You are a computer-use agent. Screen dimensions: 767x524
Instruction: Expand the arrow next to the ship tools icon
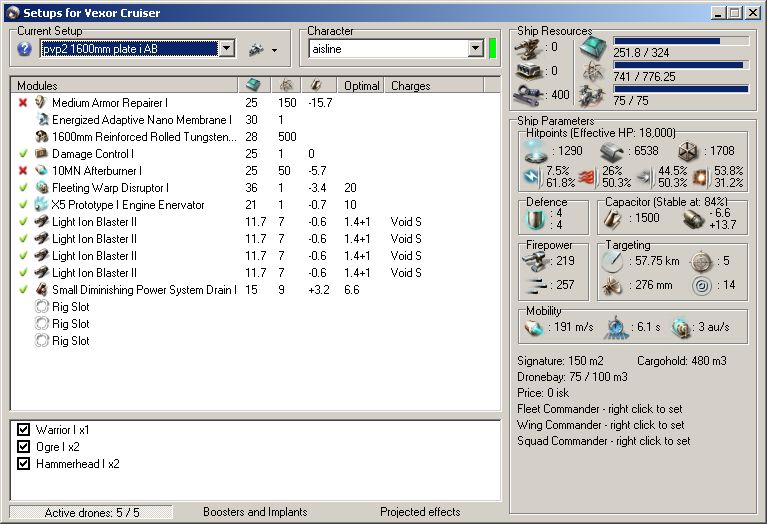[x=274, y=50]
